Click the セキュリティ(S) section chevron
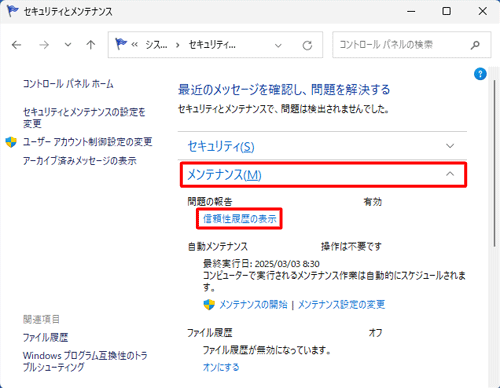Screen dimensions: 500x388 point(450,146)
